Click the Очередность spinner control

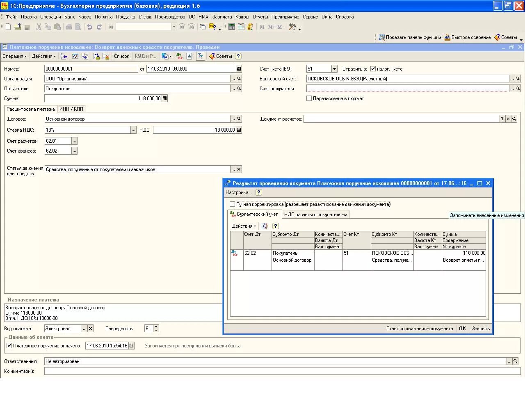156,329
